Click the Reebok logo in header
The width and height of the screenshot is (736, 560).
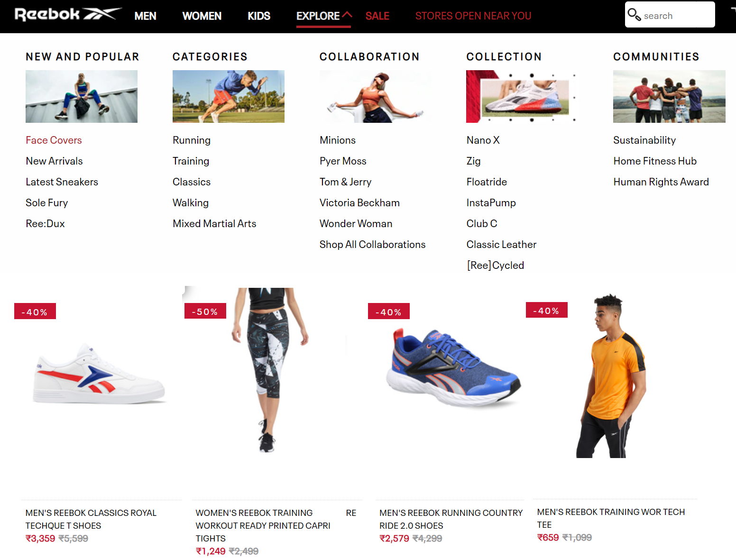coord(68,14)
